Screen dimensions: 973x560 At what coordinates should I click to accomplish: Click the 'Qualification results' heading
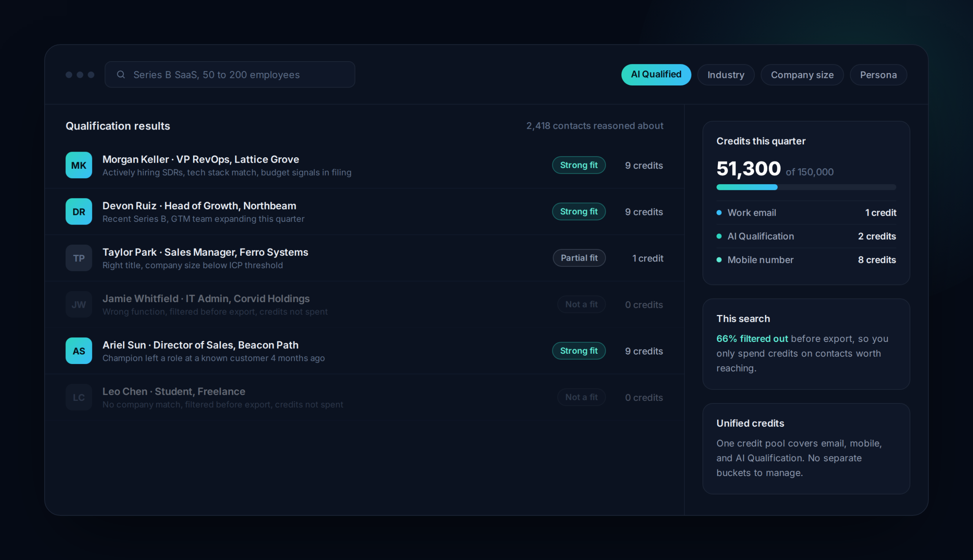pyautogui.click(x=118, y=126)
